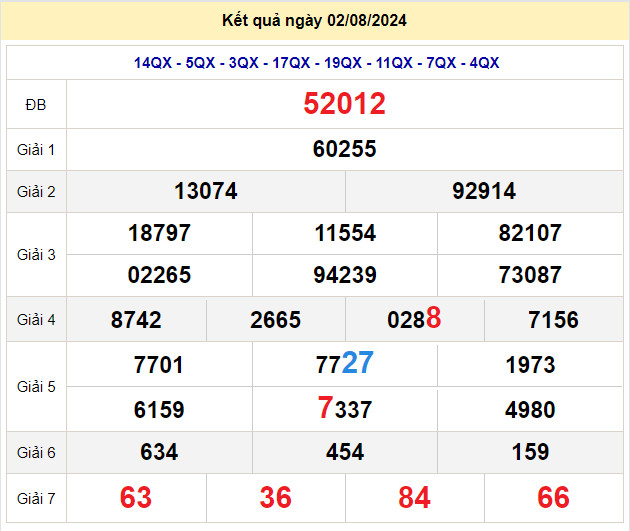Select the number 8742
The image size is (630, 531).
[x=136, y=320]
